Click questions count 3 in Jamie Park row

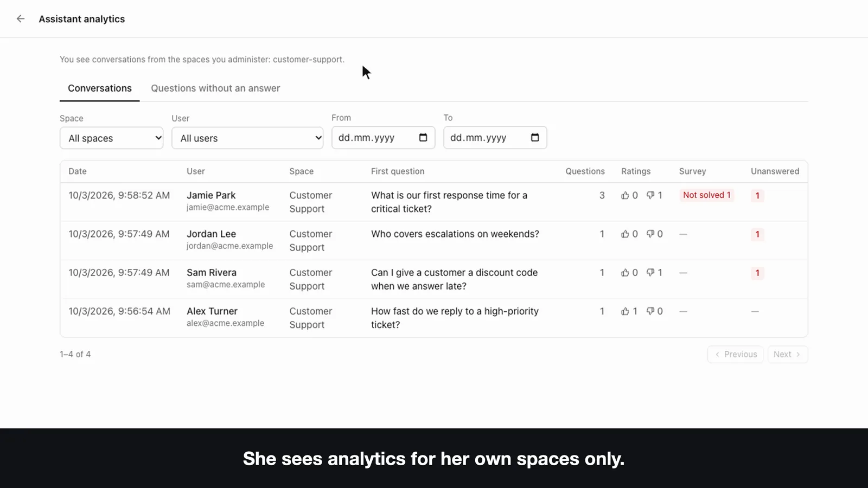(x=602, y=195)
